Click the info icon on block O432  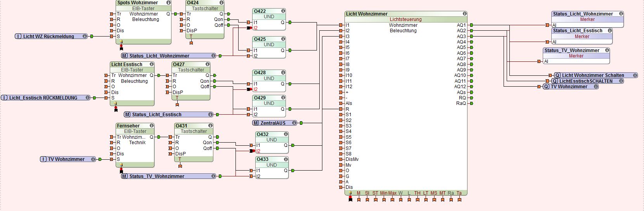click(x=286, y=134)
